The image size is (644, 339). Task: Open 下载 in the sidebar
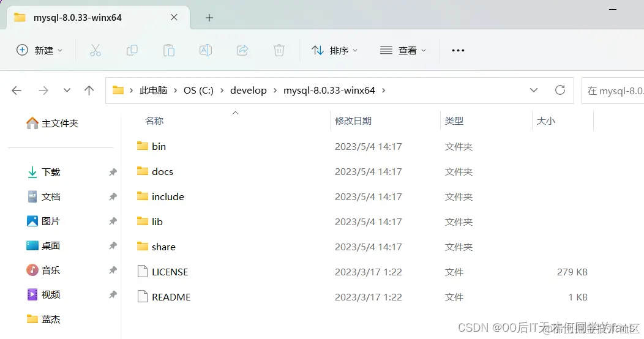pyautogui.click(x=43, y=172)
